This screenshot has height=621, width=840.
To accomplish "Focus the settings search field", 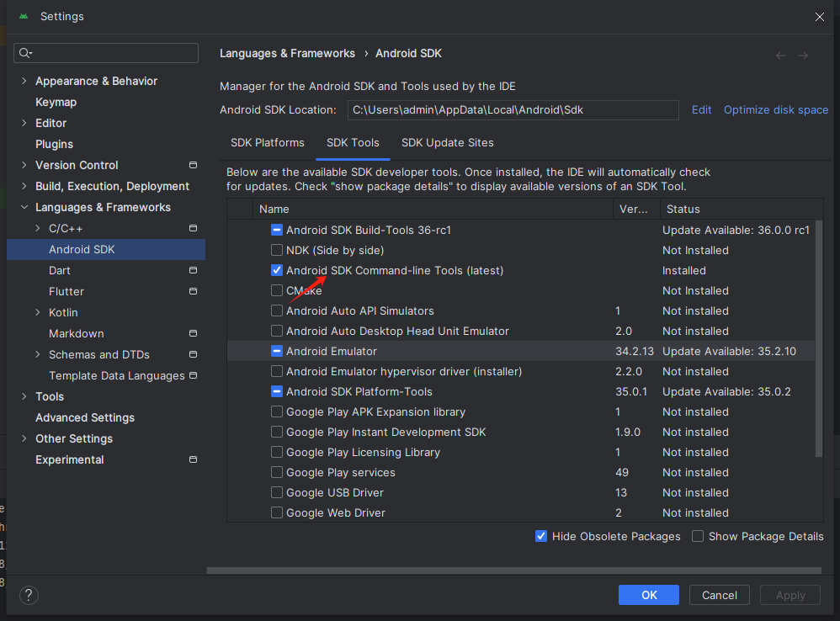I will click(x=106, y=53).
